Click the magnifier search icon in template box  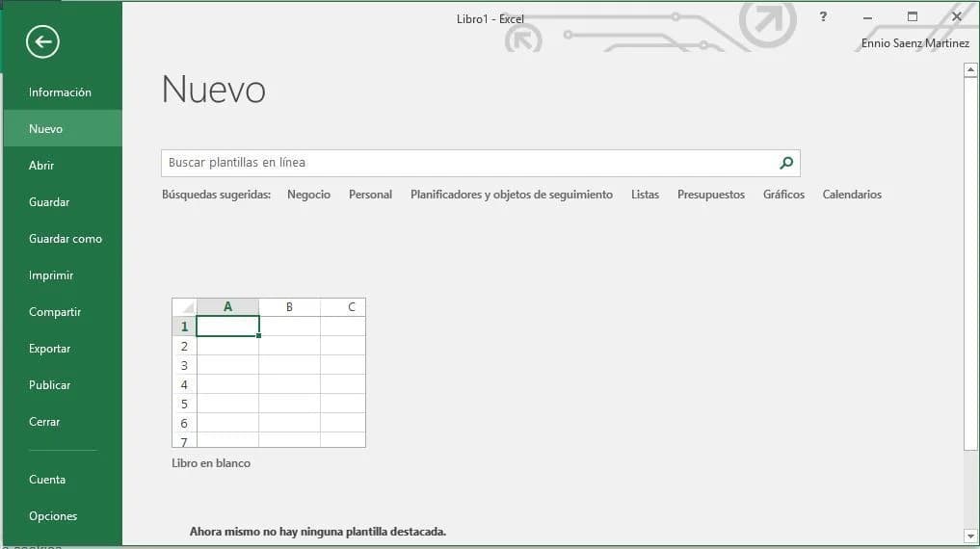[786, 163]
